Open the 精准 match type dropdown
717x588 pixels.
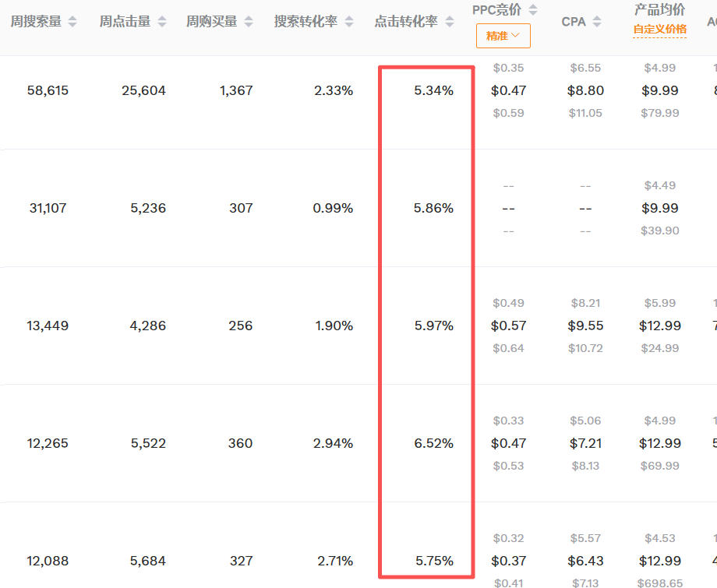503,36
